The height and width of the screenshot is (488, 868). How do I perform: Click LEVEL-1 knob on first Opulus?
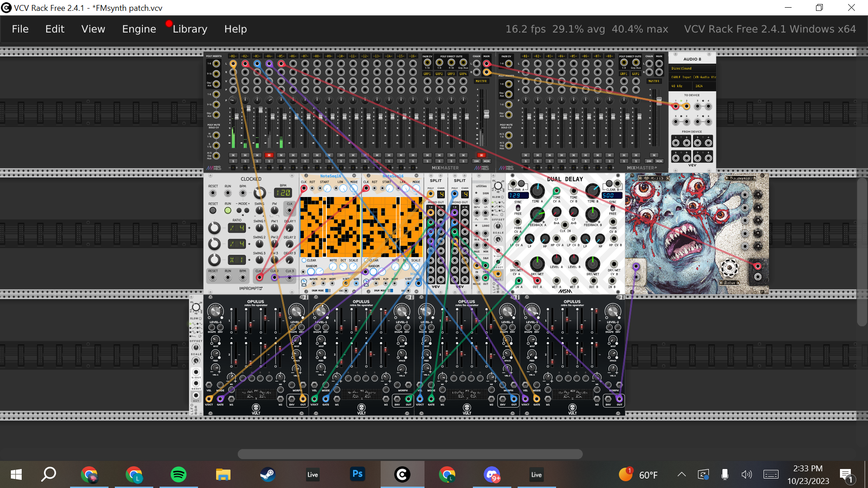215,311
